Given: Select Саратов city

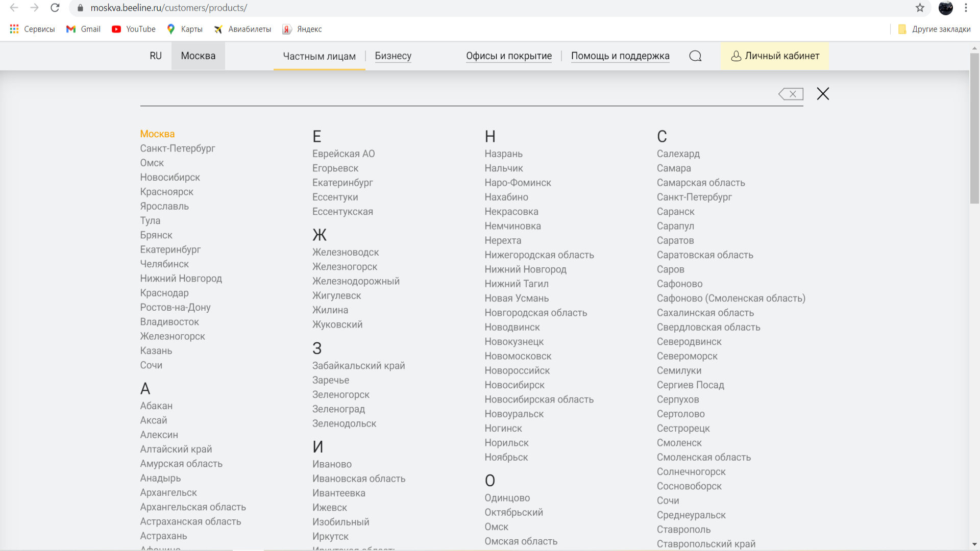Looking at the screenshot, I should tap(675, 240).
